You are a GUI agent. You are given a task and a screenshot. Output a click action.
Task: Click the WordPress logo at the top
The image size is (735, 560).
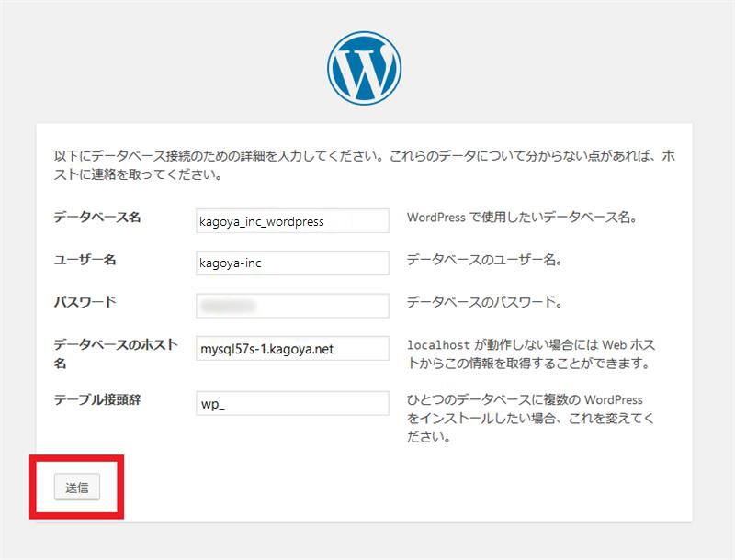pos(364,69)
